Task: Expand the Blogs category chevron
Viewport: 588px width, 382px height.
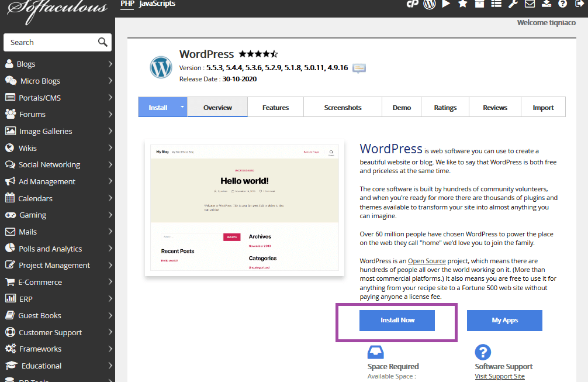Action: click(110, 64)
